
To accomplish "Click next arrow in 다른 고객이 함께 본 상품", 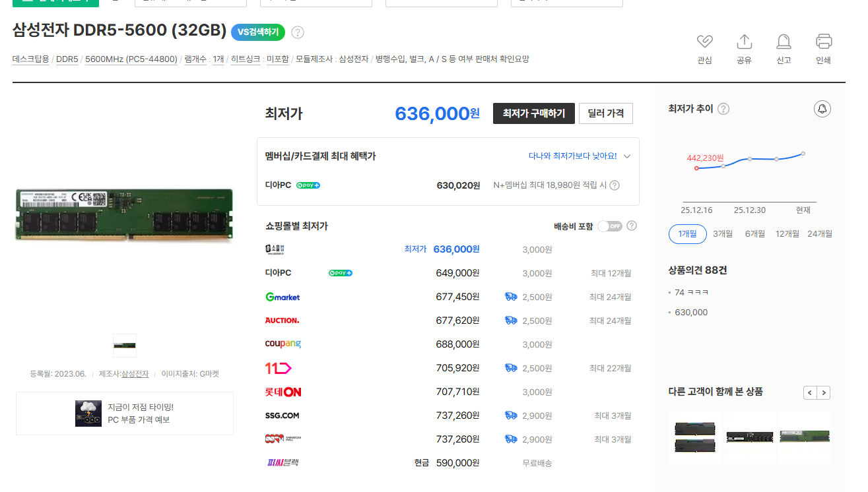I will pos(823,392).
